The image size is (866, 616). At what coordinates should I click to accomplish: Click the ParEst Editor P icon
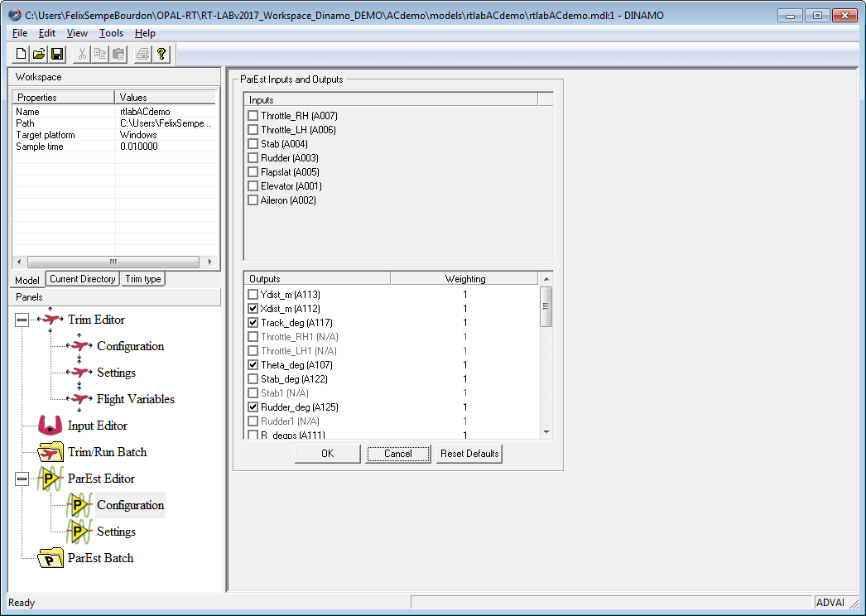pos(51,479)
